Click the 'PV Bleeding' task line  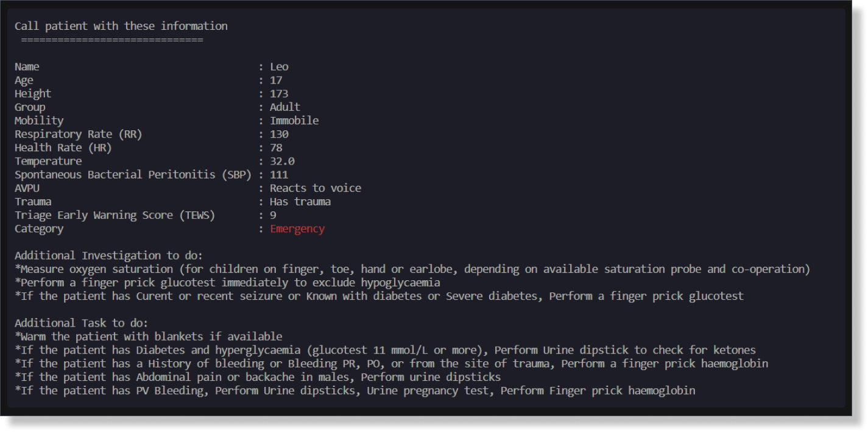coord(355,391)
